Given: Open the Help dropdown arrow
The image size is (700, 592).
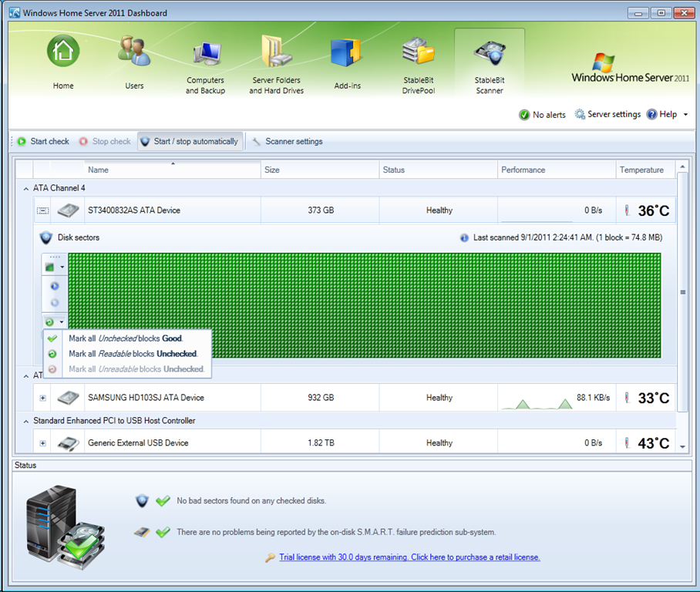Looking at the screenshot, I should click(x=685, y=115).
